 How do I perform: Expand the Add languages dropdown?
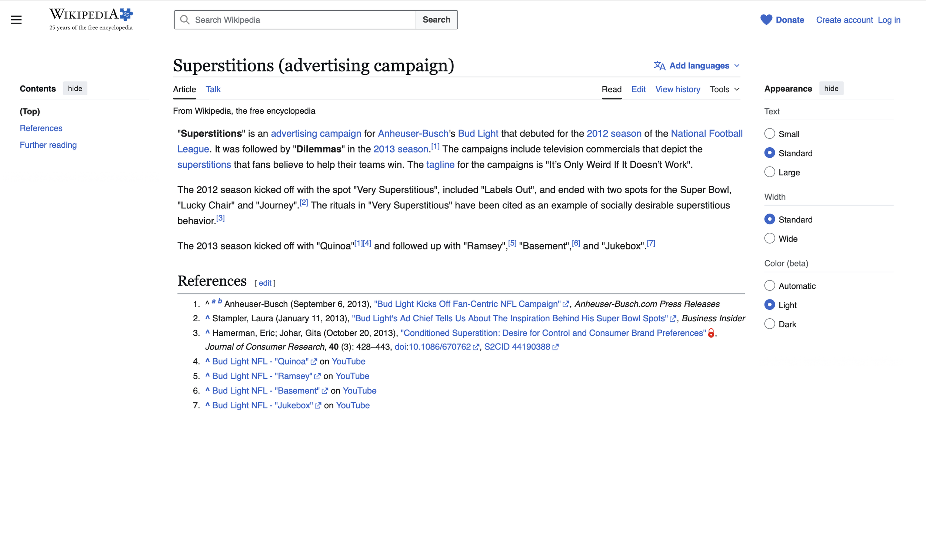pos(697,66)
